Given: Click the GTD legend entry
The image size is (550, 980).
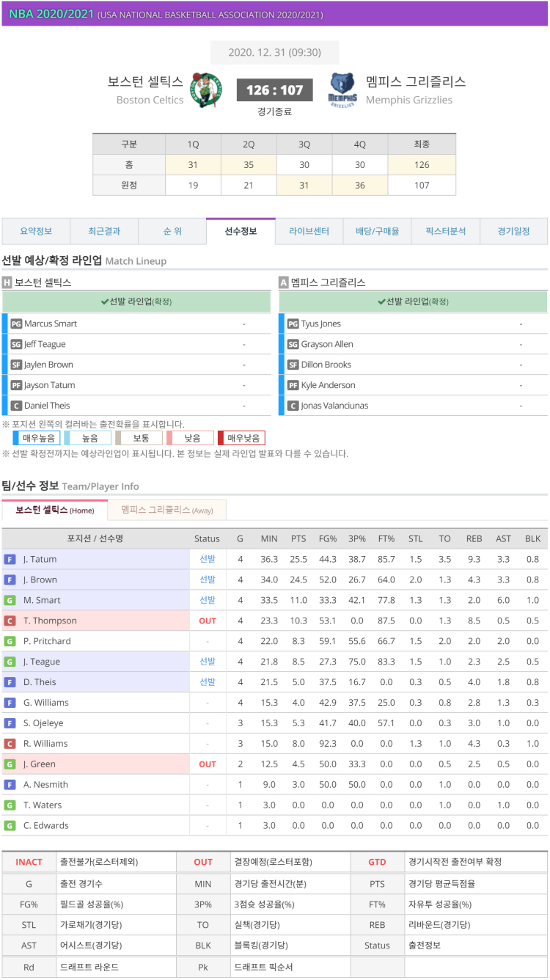Looking at the screenshot, I should click(x=377, y=862).
